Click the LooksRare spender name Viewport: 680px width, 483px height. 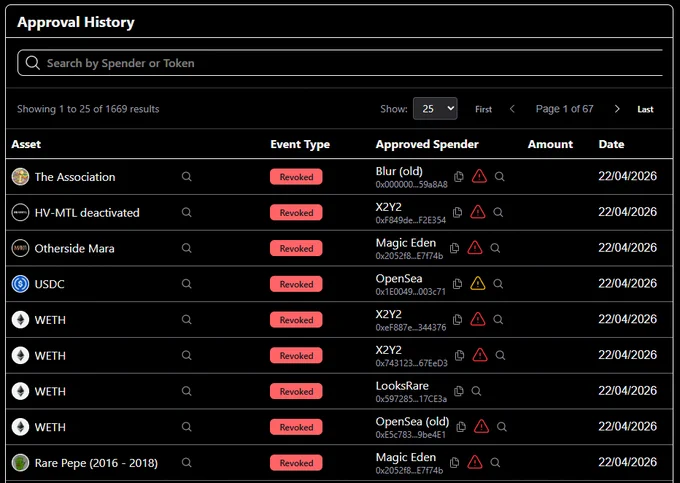[x=402, y=385]
